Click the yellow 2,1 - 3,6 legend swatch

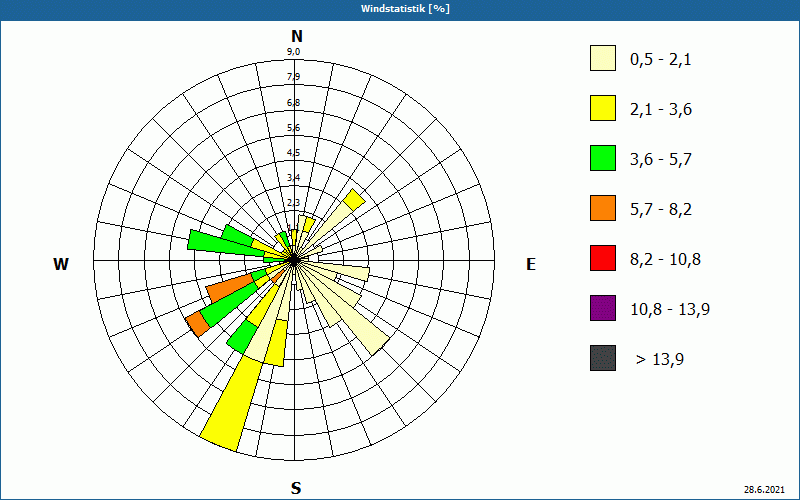[x=603, y=108]
